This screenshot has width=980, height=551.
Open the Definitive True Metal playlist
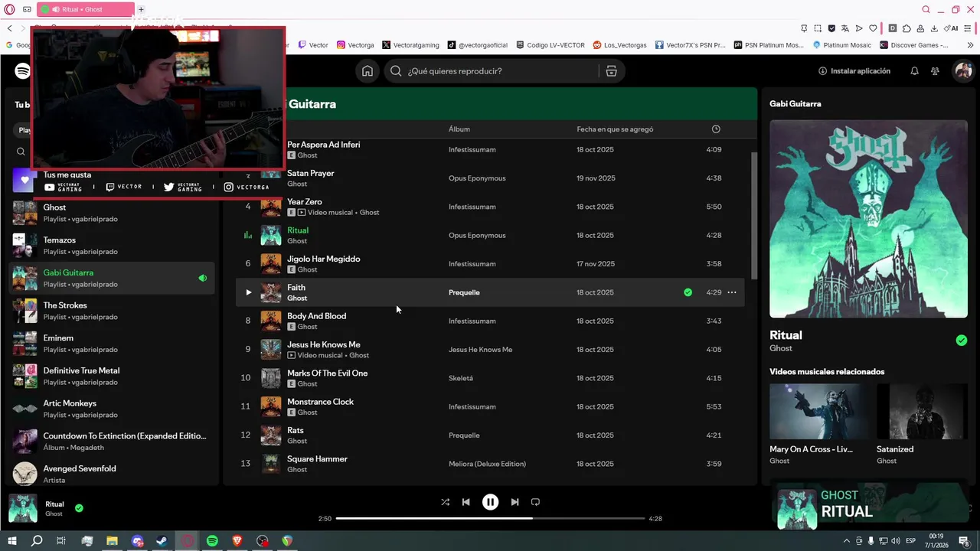(x=112, y=376)
